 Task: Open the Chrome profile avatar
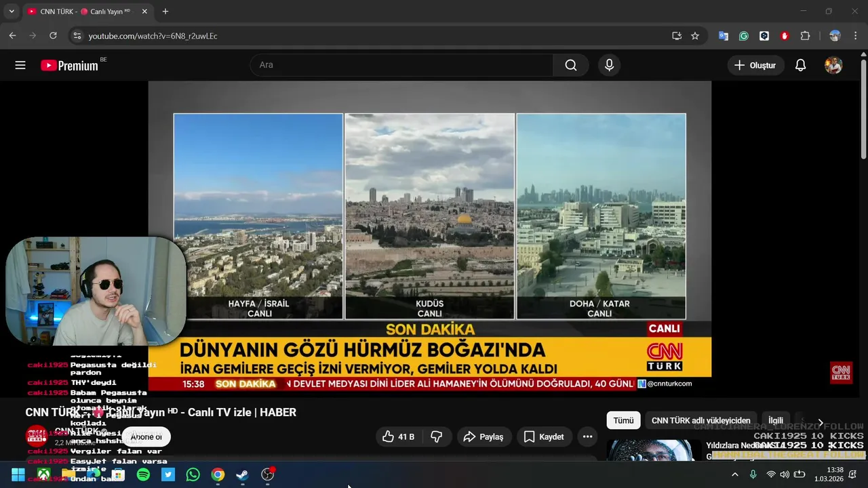(835, 36)
